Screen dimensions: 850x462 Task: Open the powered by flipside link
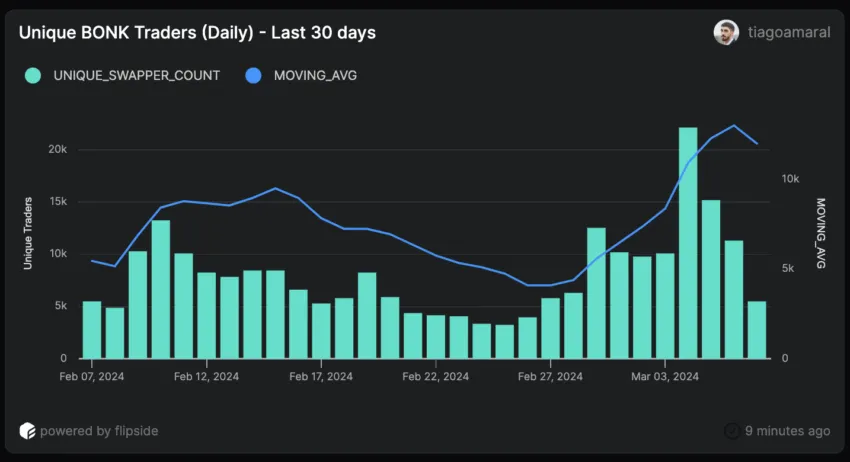[x=99, y=431]
